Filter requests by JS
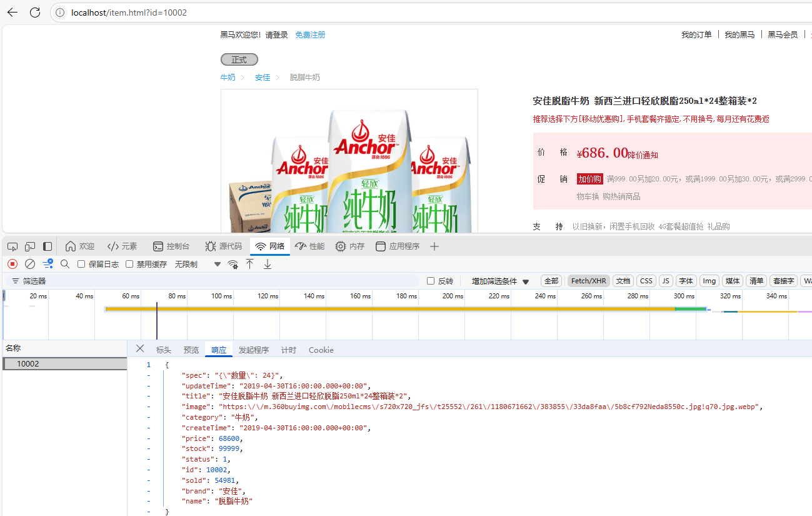 (x=666, y=281)
